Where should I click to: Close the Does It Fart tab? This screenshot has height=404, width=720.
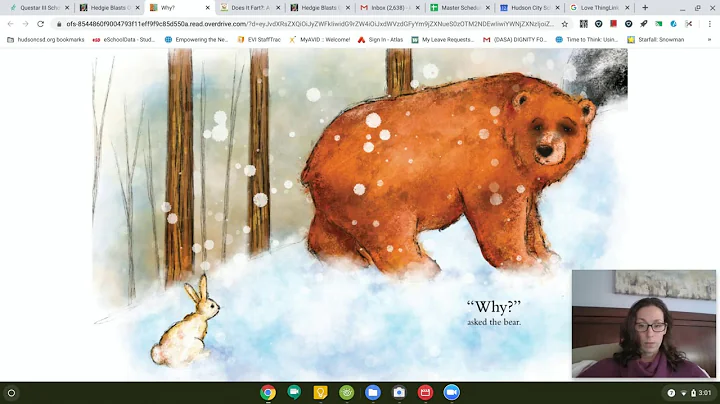tap(278, 8)
